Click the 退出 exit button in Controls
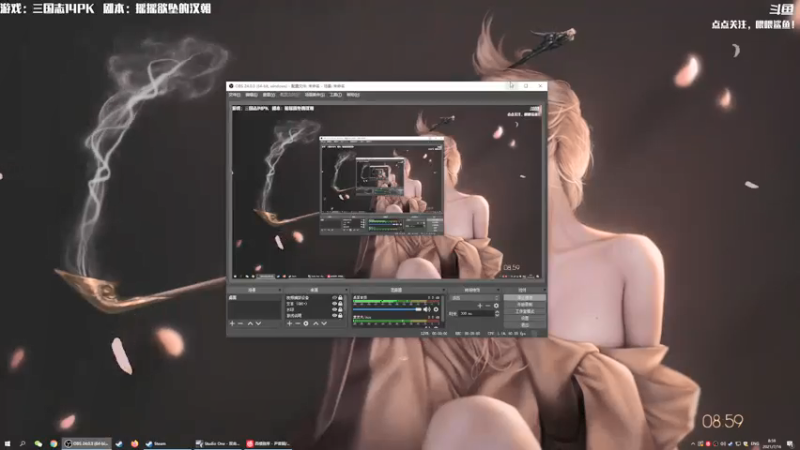 524,325
